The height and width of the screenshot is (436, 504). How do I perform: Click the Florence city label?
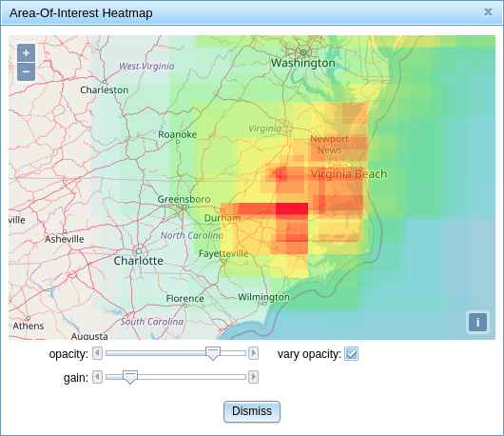coord(184,299)
